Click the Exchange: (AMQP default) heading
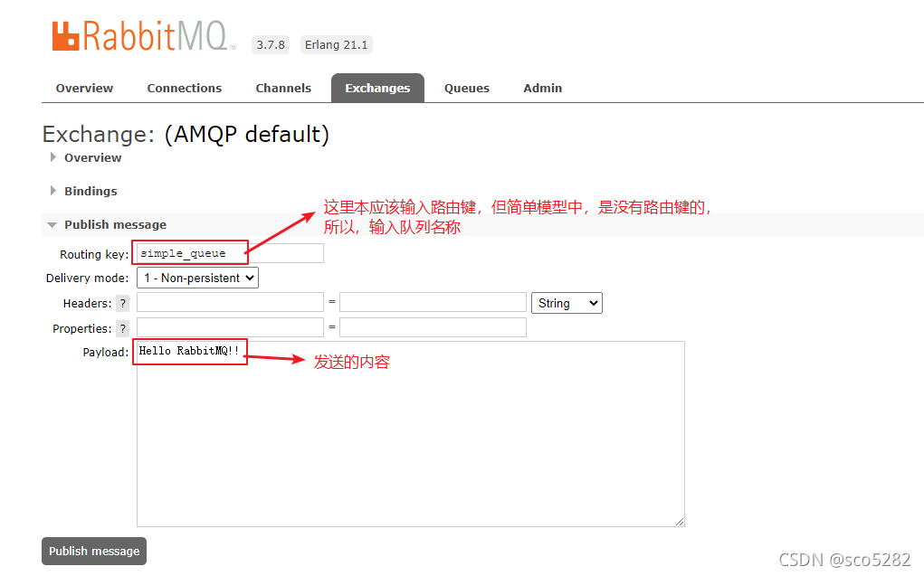The height and width of the screenshot is (576, 924). click(186, 135)
